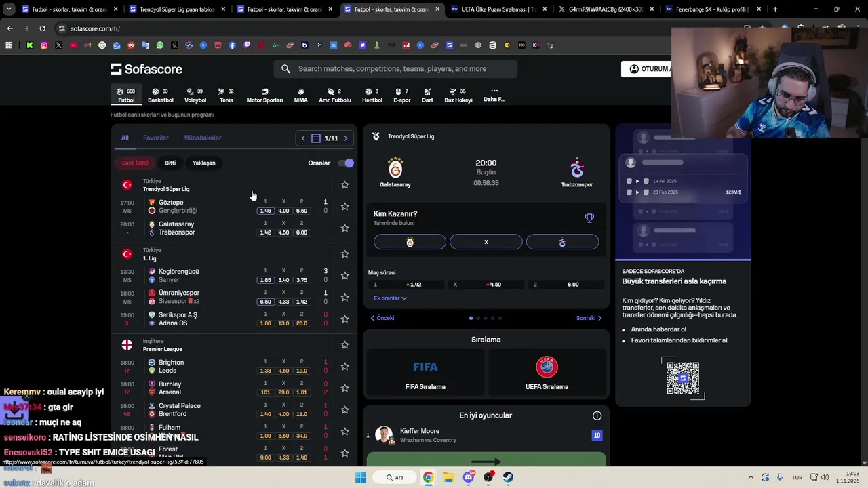Open File Explorer from the taskbar
Screen dimensions: 868x488
tap(448, 477)
